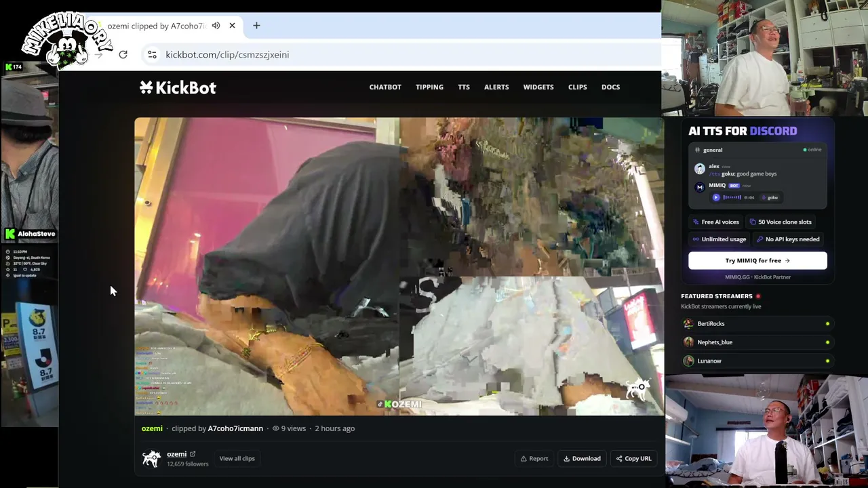Go to the KickBot logo home link
This screenshot has height=488, width=868.
click(178, 87)
